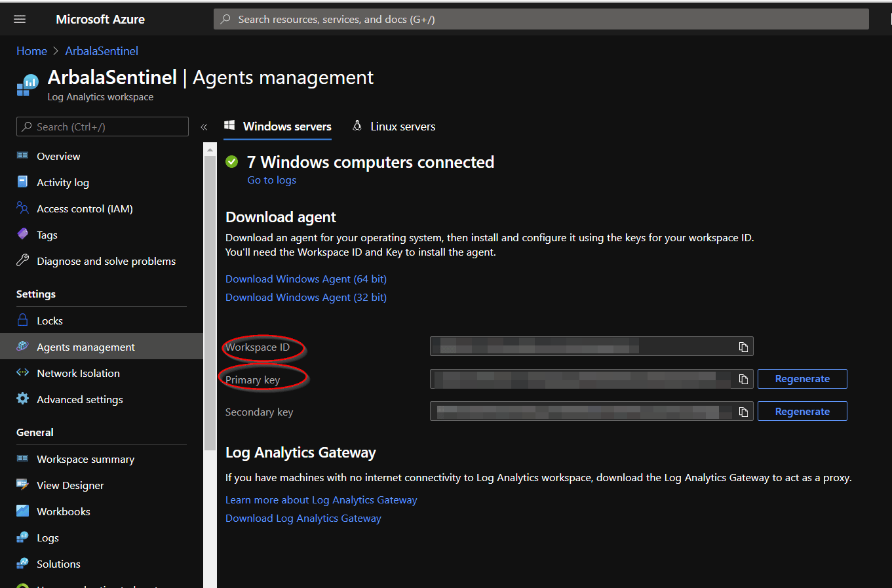Click the Log Analytics Gateway heading text
The width and height of the screenshot is (892, 588).
coord(301,452)
